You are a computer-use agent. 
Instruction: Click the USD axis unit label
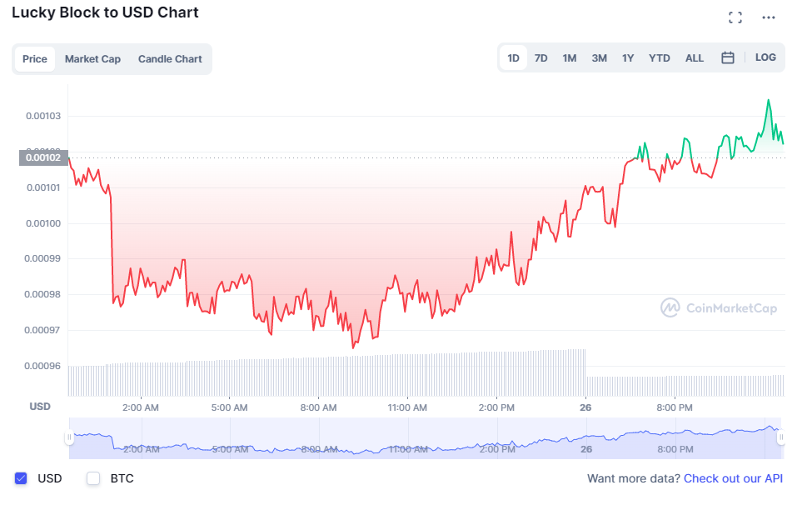tap(40, 407)
